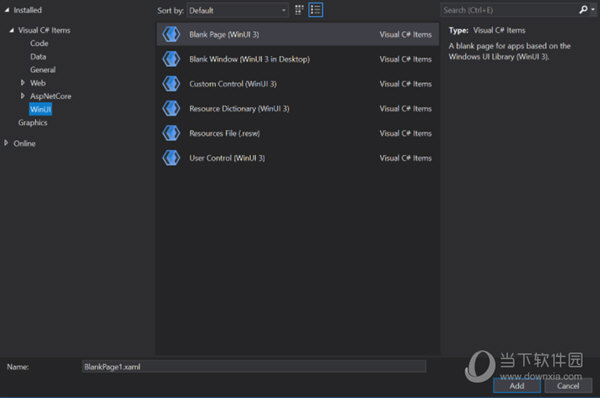Click the Resource Dictionary (WinUI 3) icon
The width and height of the screenshot is (600, 398).
tap(171, 109)
